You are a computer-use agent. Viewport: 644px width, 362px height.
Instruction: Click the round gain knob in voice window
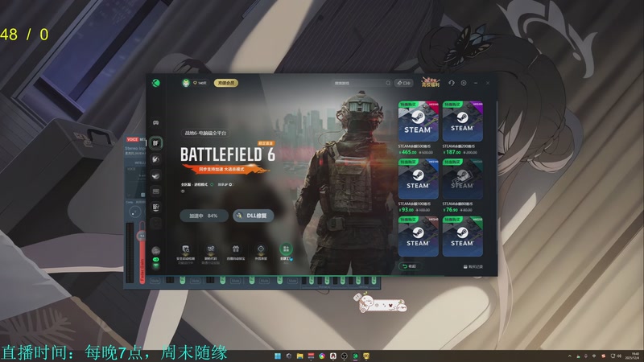pos(134,212)
